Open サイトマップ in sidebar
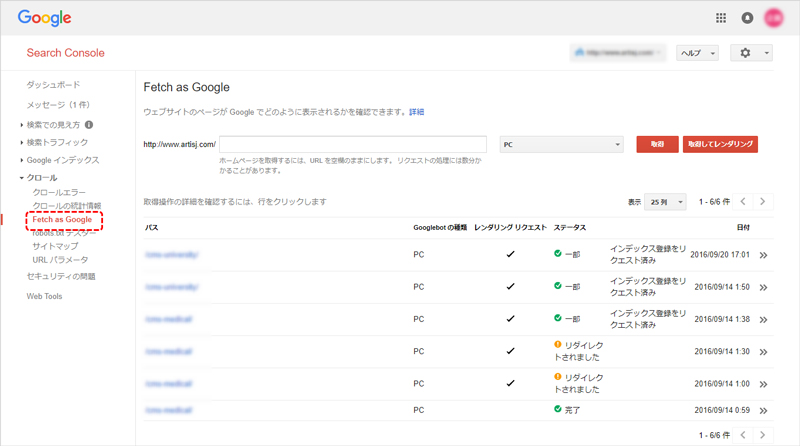The height and width of the screenshot is (446, 800). click(x=55, y=246)
